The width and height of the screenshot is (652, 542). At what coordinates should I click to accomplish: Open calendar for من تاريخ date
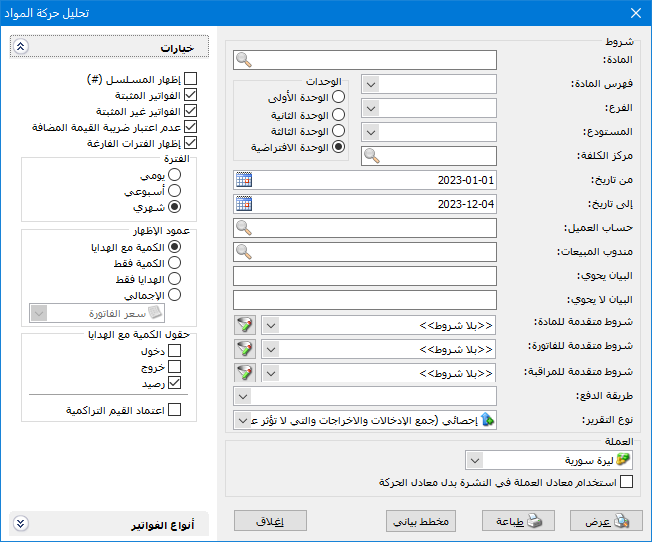[x=244, y=180]
